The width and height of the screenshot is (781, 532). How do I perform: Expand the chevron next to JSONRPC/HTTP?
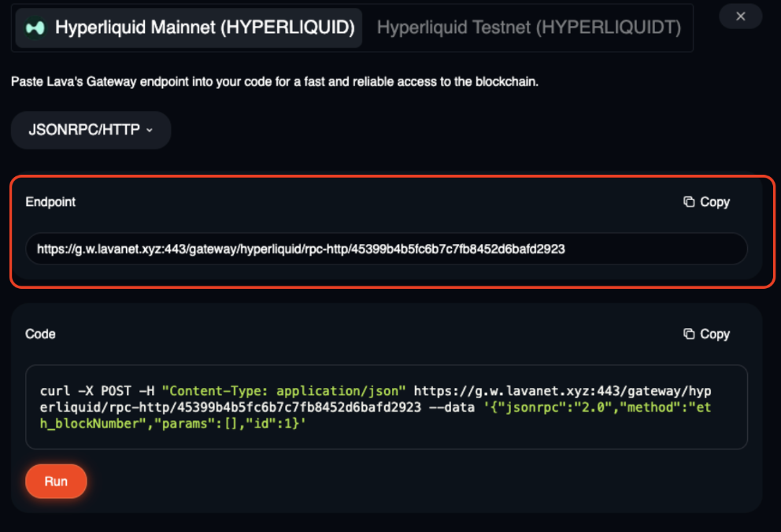pyautogui.click(x=150, y=131)
